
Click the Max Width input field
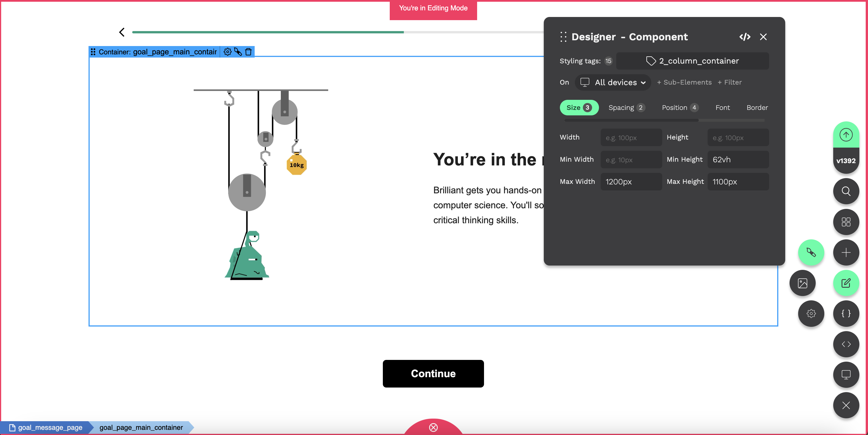tap(631, 182)
